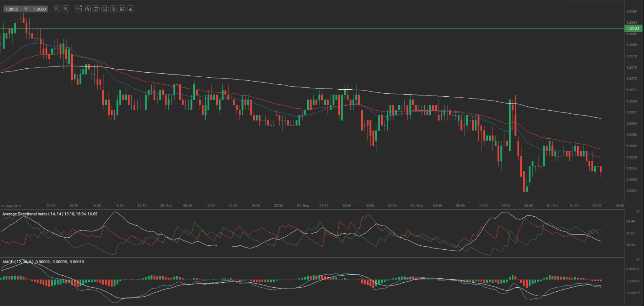Screen dimensions: 644x306
Task: Click the square between bid and ask prices
Action: 26,9
